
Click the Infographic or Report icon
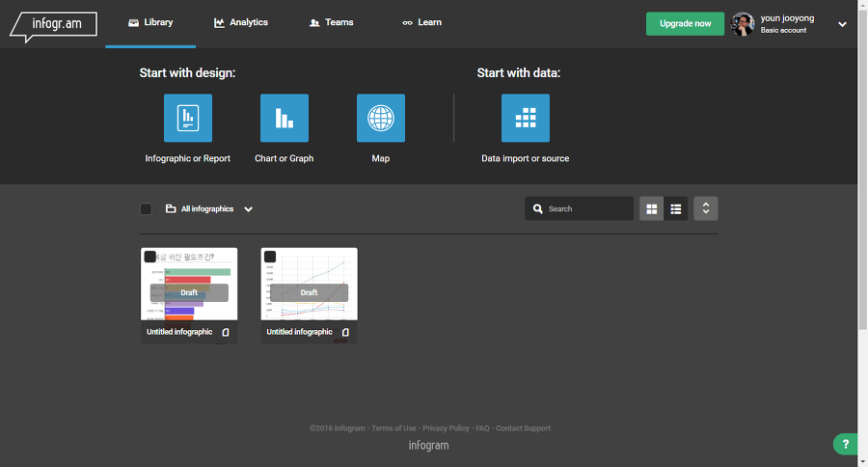[x=188, y=118]
